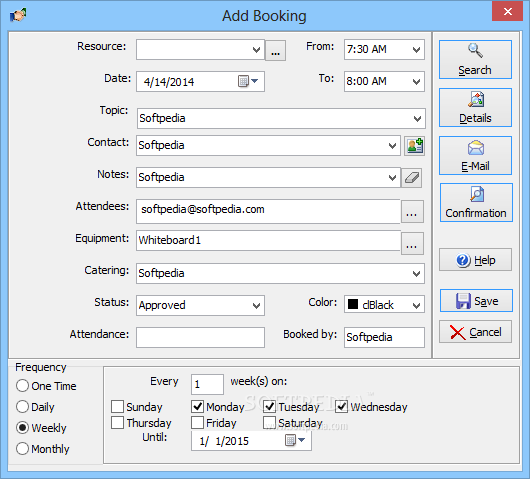Click the add contact icon

[414, 146]
